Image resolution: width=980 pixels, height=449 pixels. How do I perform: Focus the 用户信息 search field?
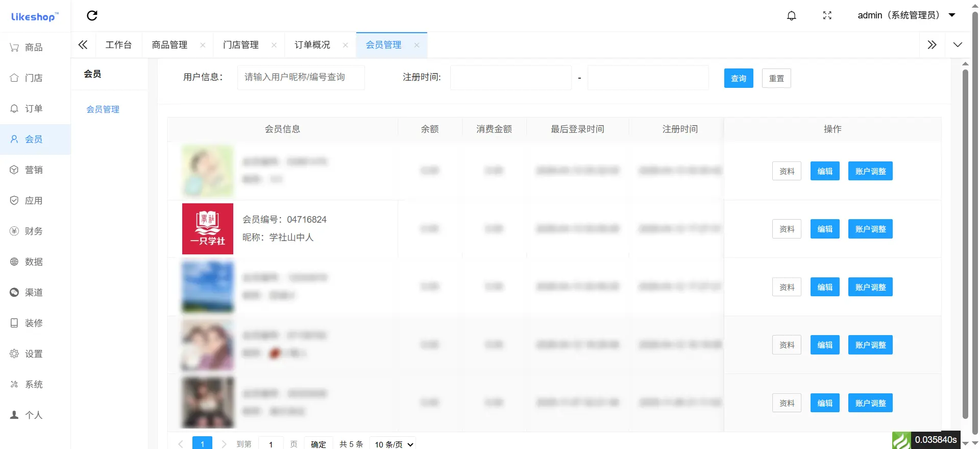click(301, 77)
